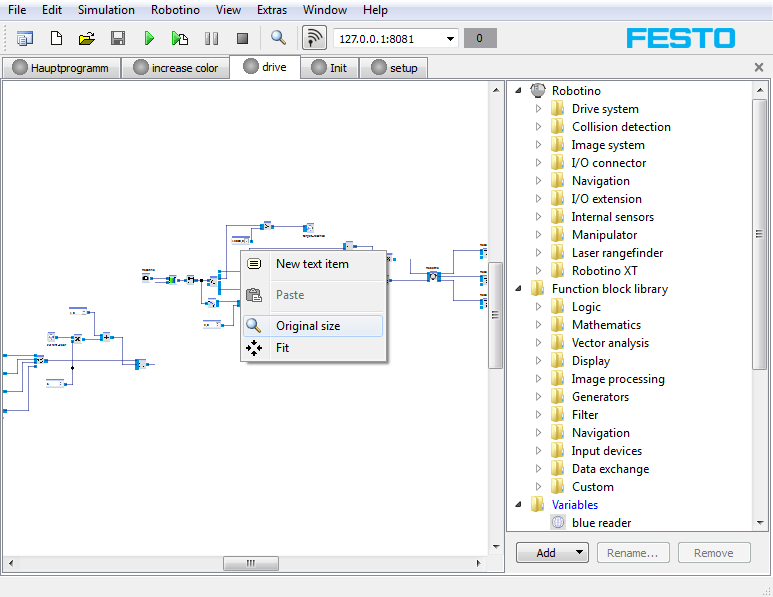The image size is (773, 597).
Task: Switch to the Hauptprogramm tab
Action: pos(61,68)
